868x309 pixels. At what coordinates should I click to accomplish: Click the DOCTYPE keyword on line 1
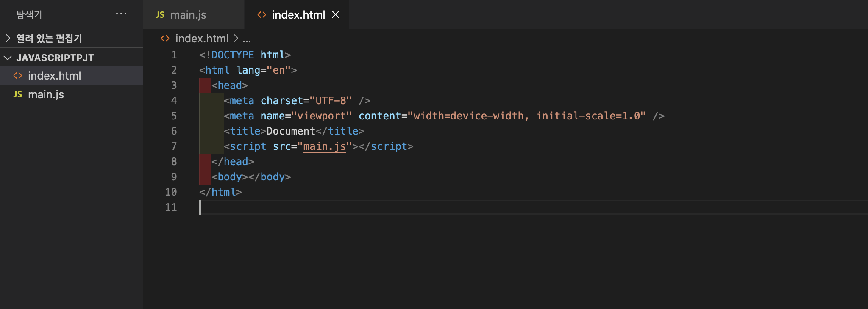coord(232,55)
